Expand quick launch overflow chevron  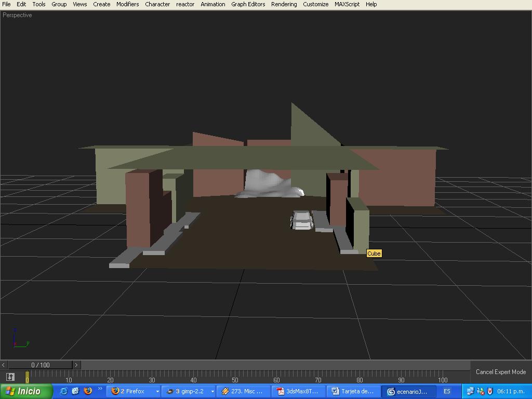click(100, 389)
